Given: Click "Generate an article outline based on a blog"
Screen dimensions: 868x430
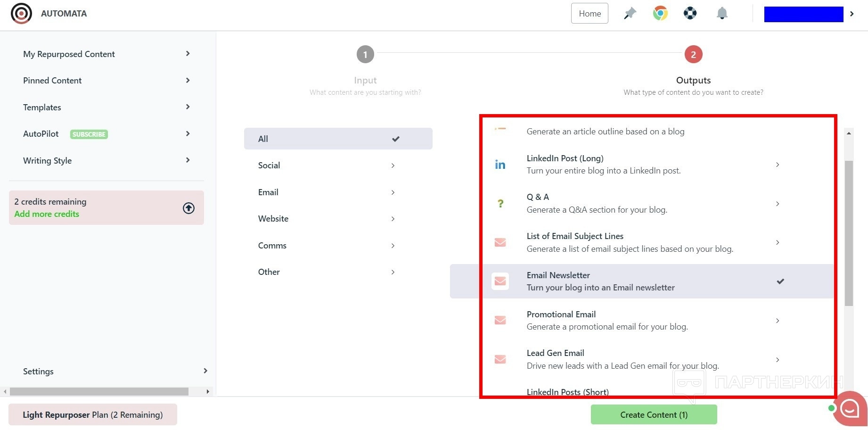Looking at the screenshot, I should click(606, 132).
